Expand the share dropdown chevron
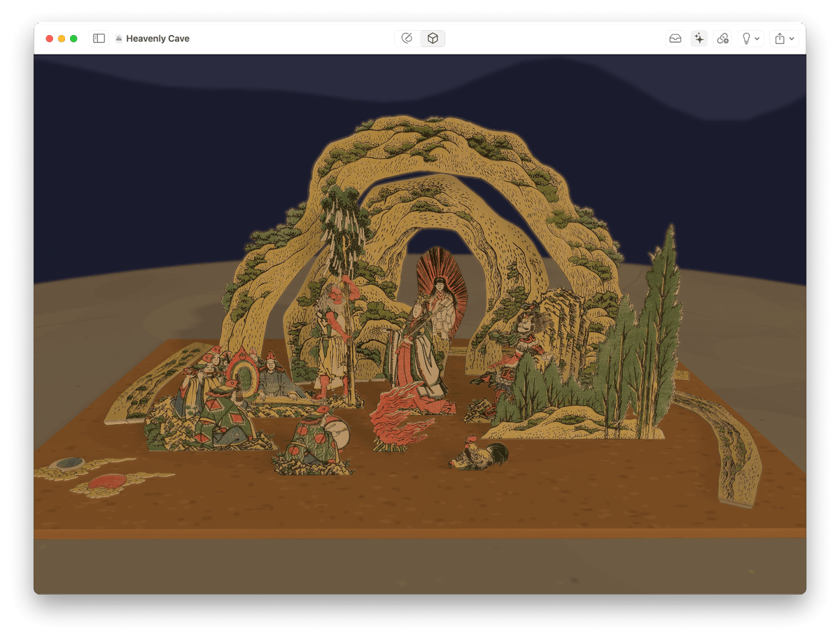This screenshot has height=639, width=840. (792, 39)
